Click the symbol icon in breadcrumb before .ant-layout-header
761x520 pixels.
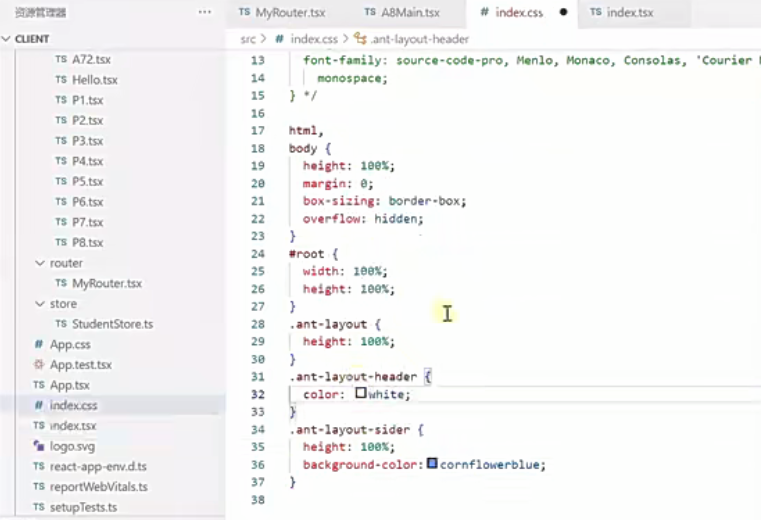(x=360, y=38)
